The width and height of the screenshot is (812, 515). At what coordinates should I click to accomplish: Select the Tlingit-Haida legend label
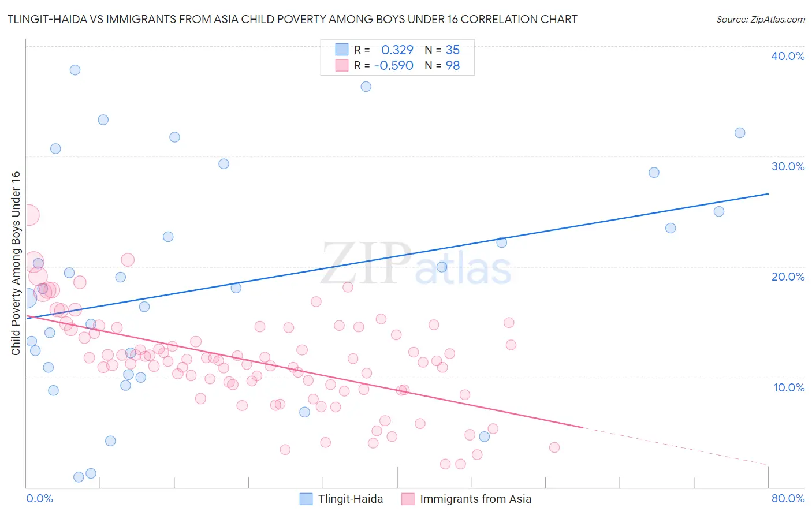[x=351, y=499]
